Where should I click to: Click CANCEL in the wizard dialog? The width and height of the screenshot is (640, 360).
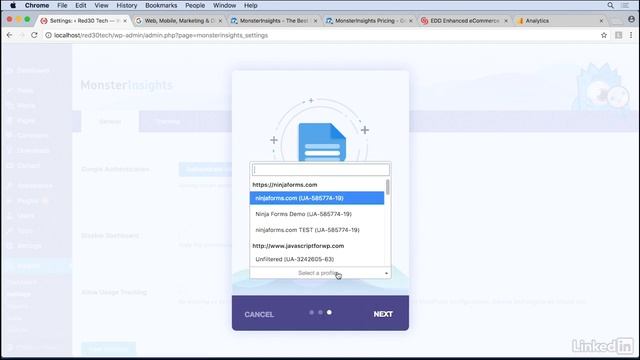pyautogui.click(x=259, y=314)
